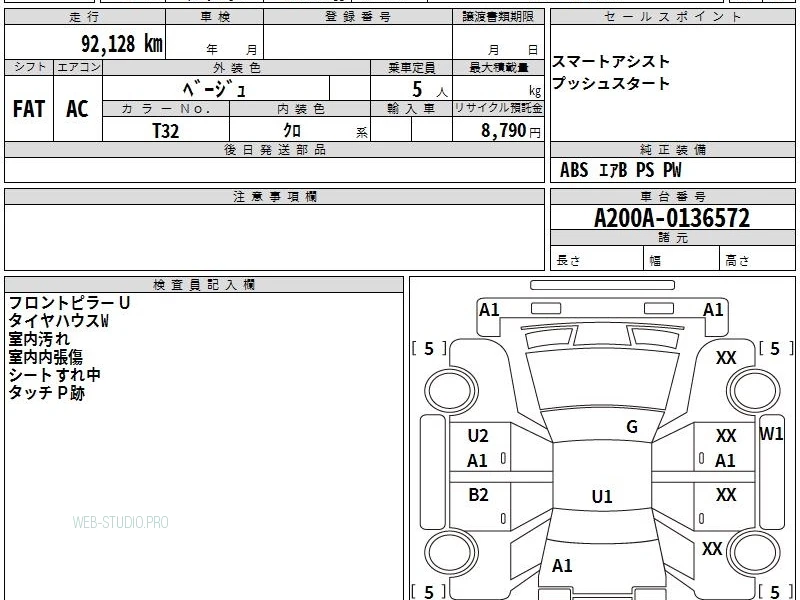The image size is (800, 600).
Task: Click color number T32
Action: coord(166,131)
